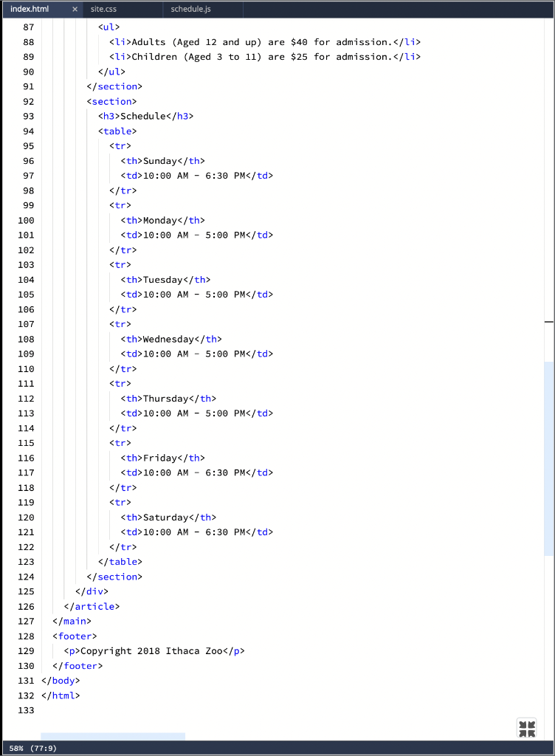Click the (77:9) cursor position indicator
Viewport: 555px width, 756px height.
[44, 749]
